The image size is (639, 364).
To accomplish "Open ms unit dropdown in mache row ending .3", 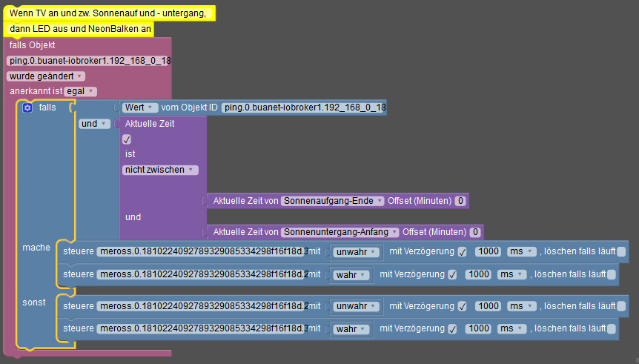I will click(522, 251).
